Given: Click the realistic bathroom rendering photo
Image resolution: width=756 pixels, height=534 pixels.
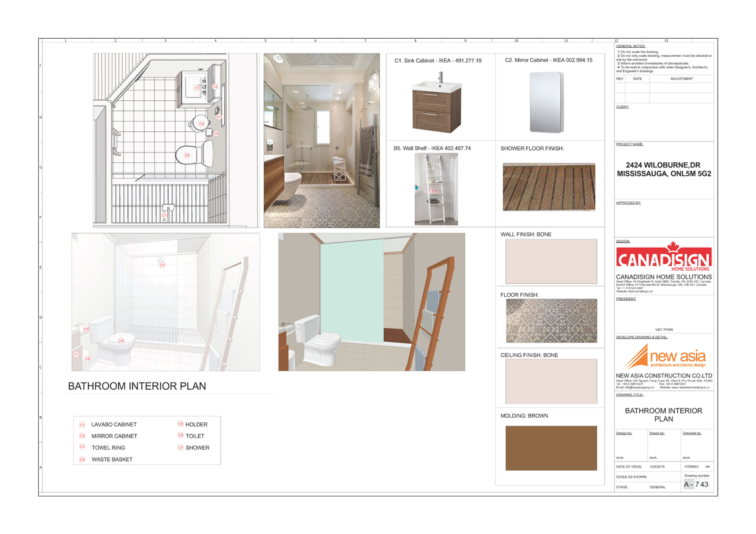Looking at the screenshot, I should 322,140.
